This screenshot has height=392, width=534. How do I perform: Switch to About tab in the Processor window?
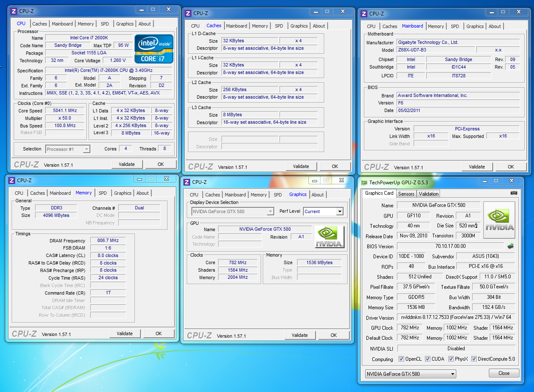click(145, 24)
